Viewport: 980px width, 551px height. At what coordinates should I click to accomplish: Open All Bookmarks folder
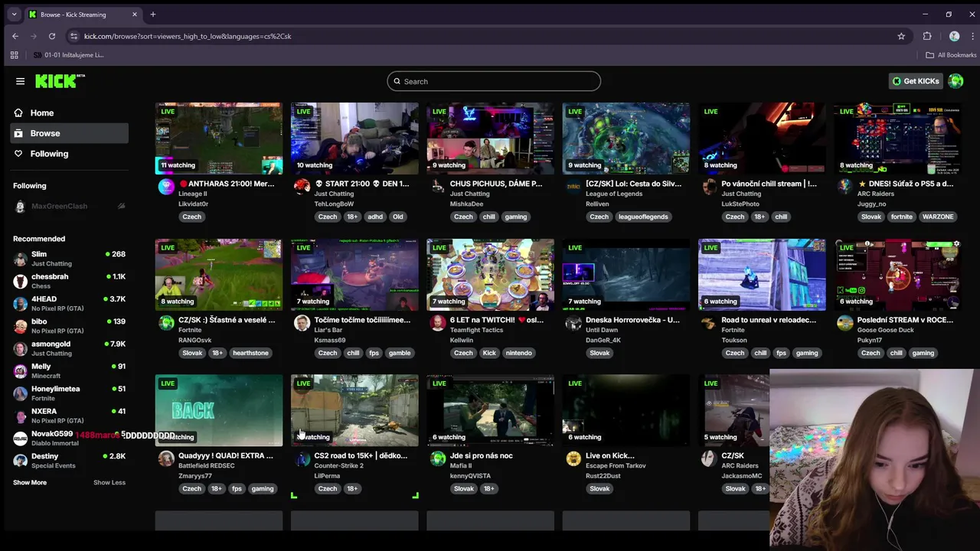coord(951,55)
